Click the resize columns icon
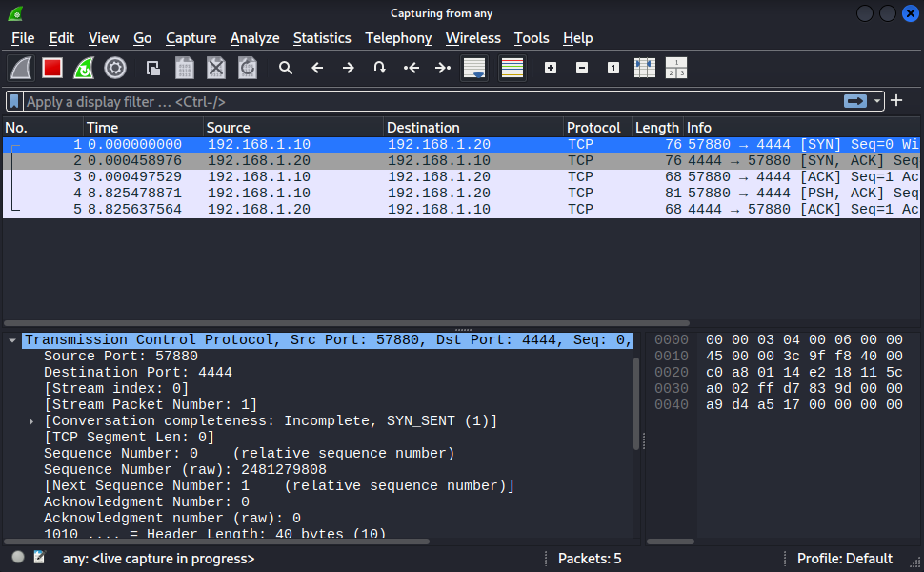Image resolution: width=924 pixels, height=572 pixels. click(645, 68)
